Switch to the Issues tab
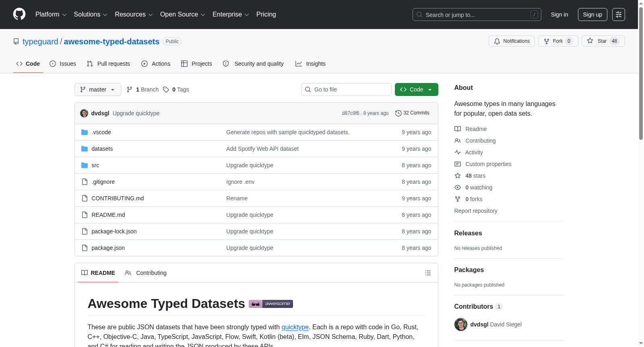This screenshot has height=347, width=644. (63, 64)
